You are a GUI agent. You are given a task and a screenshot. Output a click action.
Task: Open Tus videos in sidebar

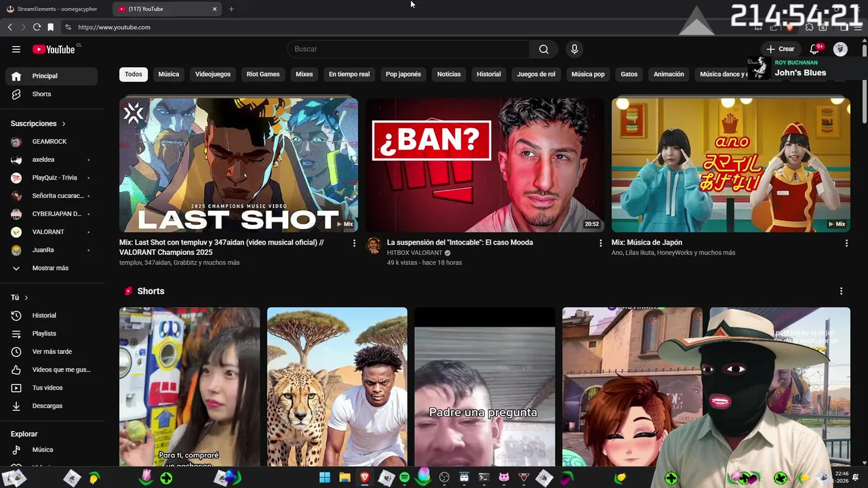(52, 388)
